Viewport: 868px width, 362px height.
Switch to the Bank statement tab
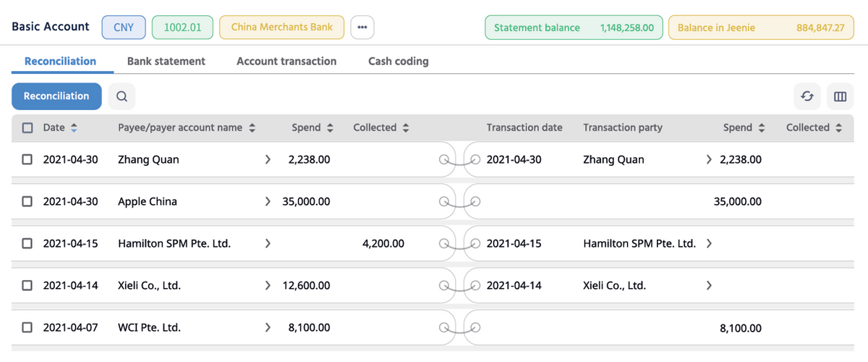pyautogui.click(x=166, y=62)
